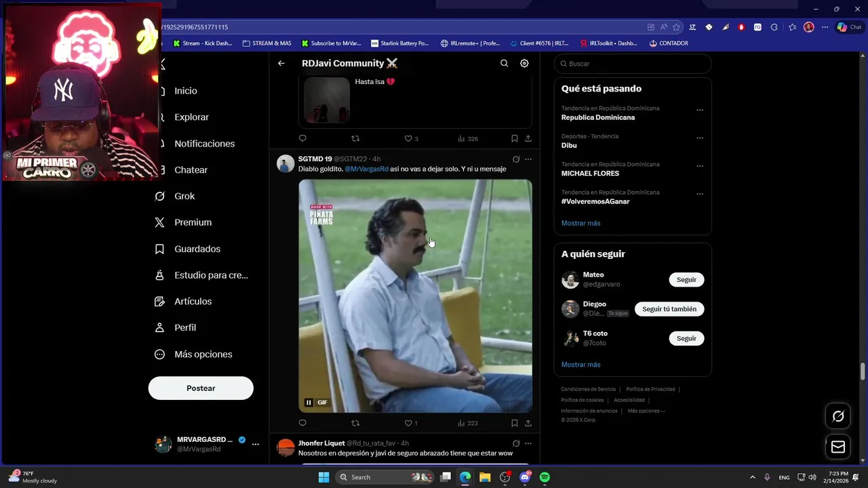Open the @MrVargasRd mention link
The width and height of the screenshot is (868, 488).
click(366, 169)
